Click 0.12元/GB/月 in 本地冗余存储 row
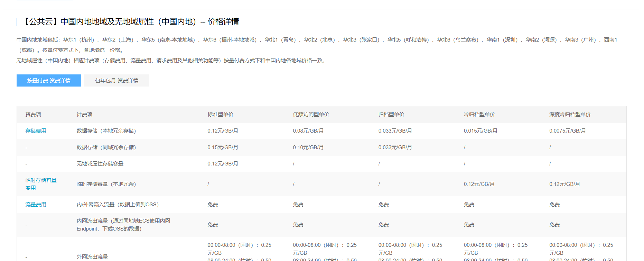The width and height of the screenshot is (644, 261). pyautogui.click(x=223, y=131)
